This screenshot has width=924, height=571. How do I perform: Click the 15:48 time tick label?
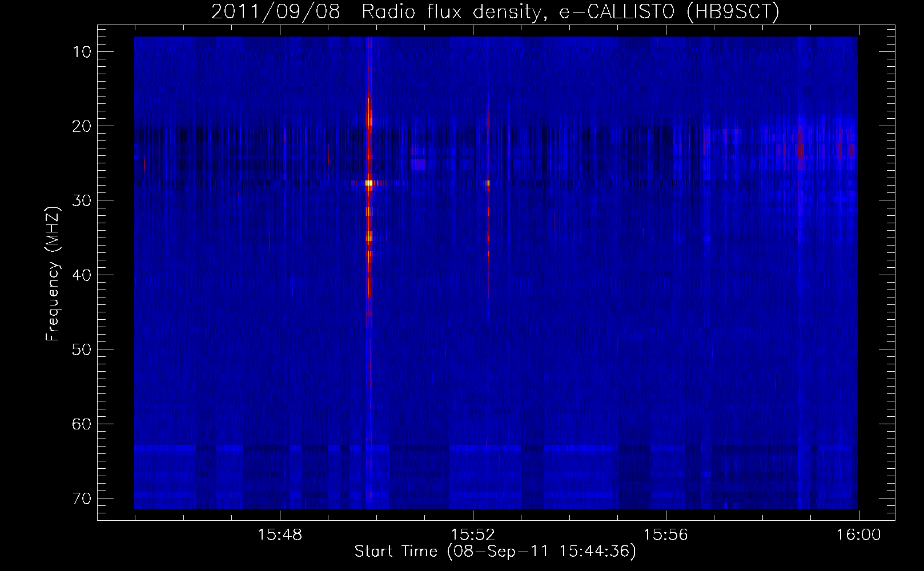click(x=280, y=536)
